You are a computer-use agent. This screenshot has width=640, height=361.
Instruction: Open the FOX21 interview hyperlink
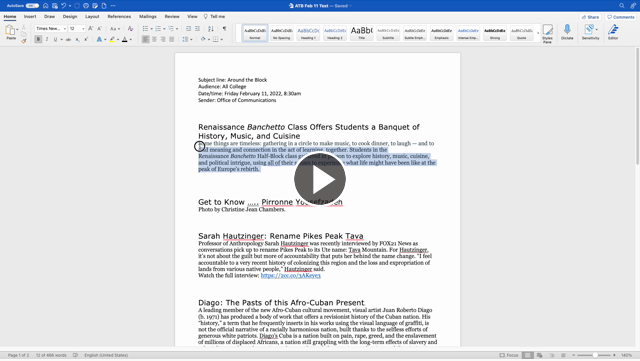[291, 276]
